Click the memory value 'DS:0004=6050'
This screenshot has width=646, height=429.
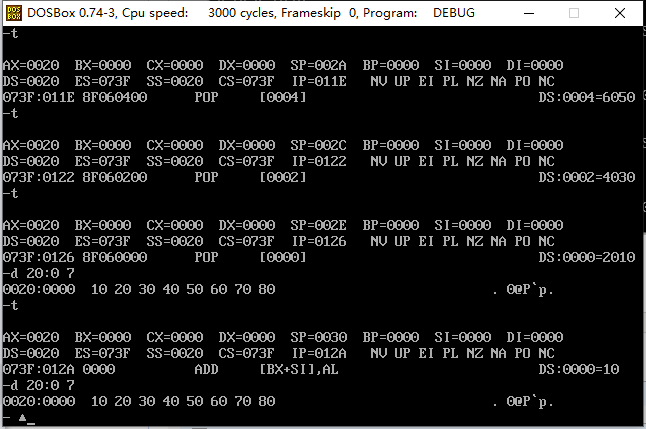587,97
